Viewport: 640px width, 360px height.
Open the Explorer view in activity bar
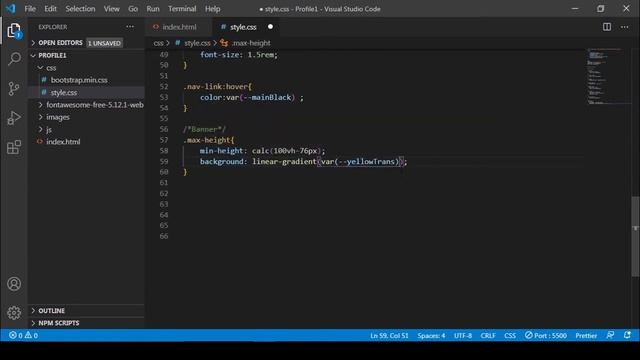14,31
